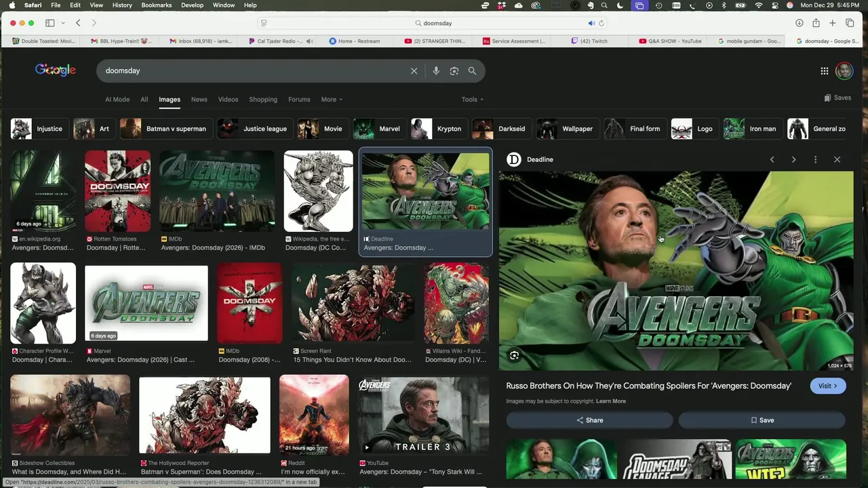This screenshot has width=868, height=488.
Task: Filter by Batman v superman chip
Action: coord(167,129)
